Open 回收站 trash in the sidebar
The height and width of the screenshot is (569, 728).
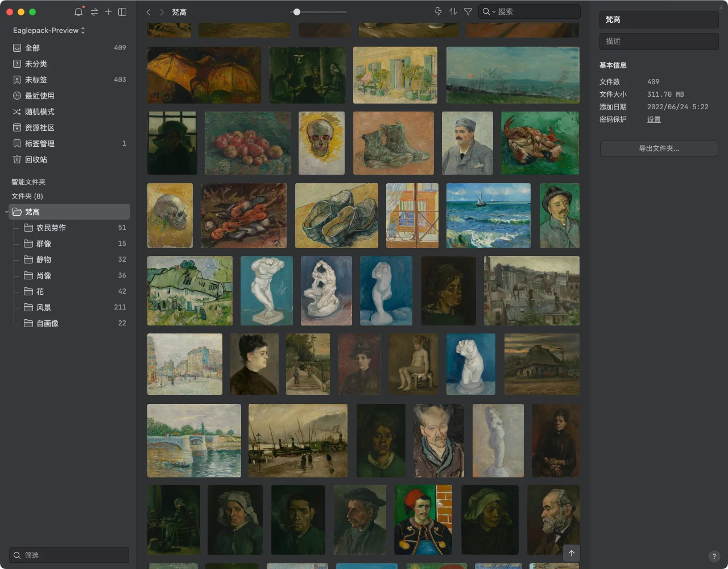[69, 159]
